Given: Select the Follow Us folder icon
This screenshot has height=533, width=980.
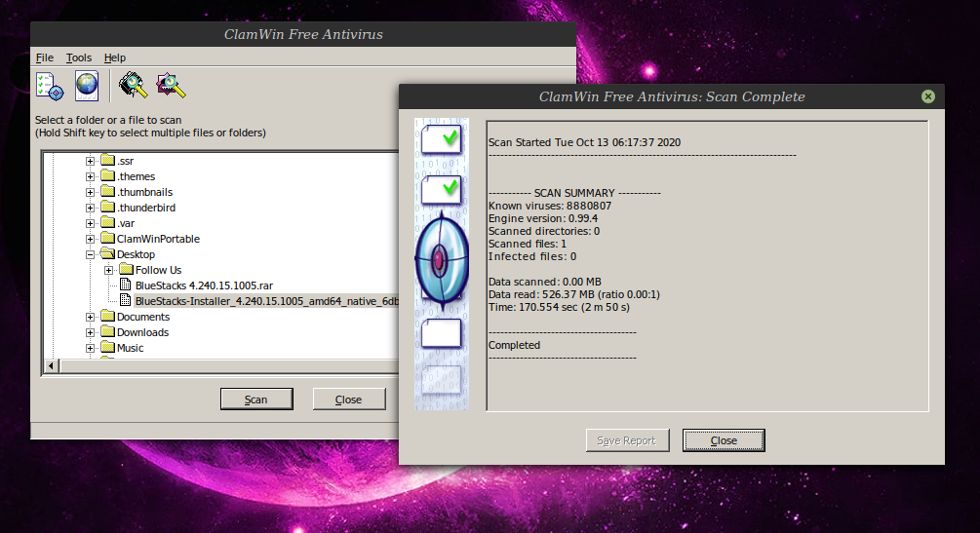Looking at the screenshot, I should 126,269.
